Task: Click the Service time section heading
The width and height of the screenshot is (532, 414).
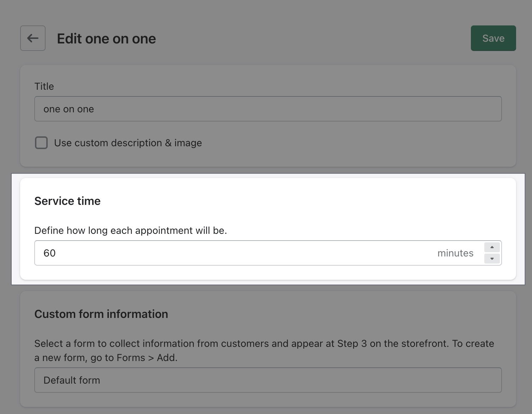Action: click(67, 201)
